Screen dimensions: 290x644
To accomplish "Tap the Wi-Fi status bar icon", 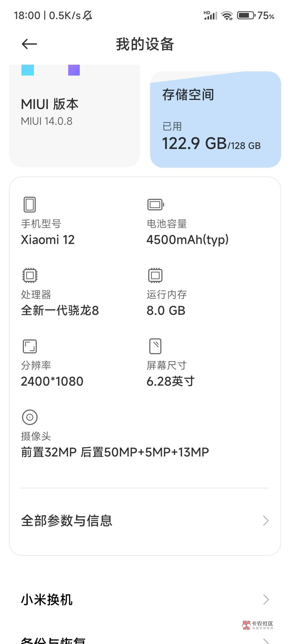I will [x=227, y=16].
